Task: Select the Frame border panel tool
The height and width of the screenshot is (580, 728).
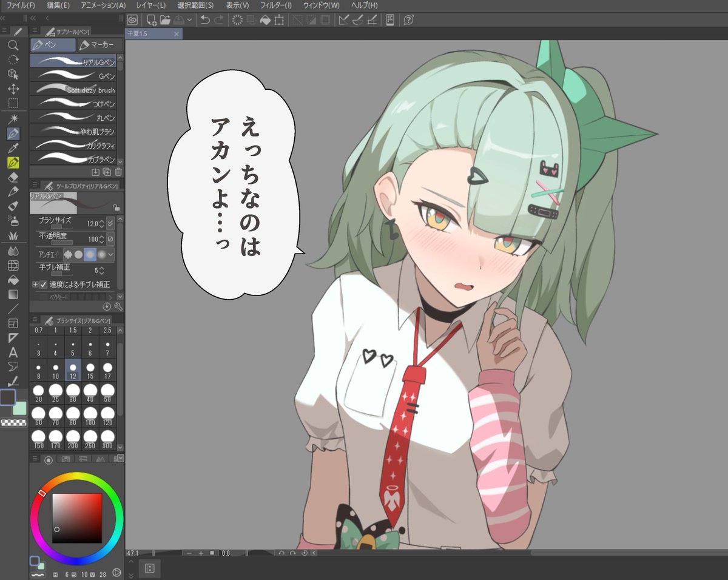Action: [x=13, y=323]
